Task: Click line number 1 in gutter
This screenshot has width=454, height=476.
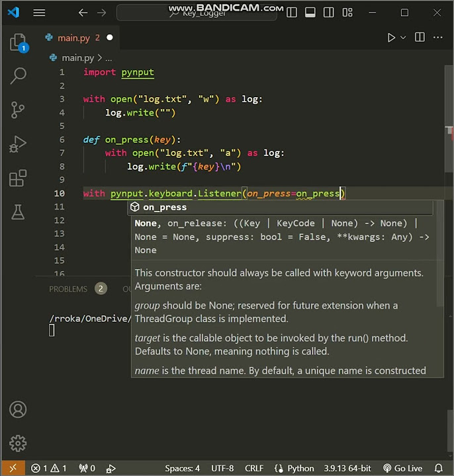Action: (62, 72)
